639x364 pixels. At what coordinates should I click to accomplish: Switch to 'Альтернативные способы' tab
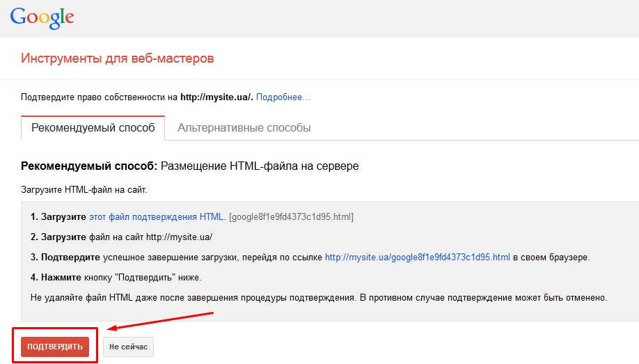244,128
